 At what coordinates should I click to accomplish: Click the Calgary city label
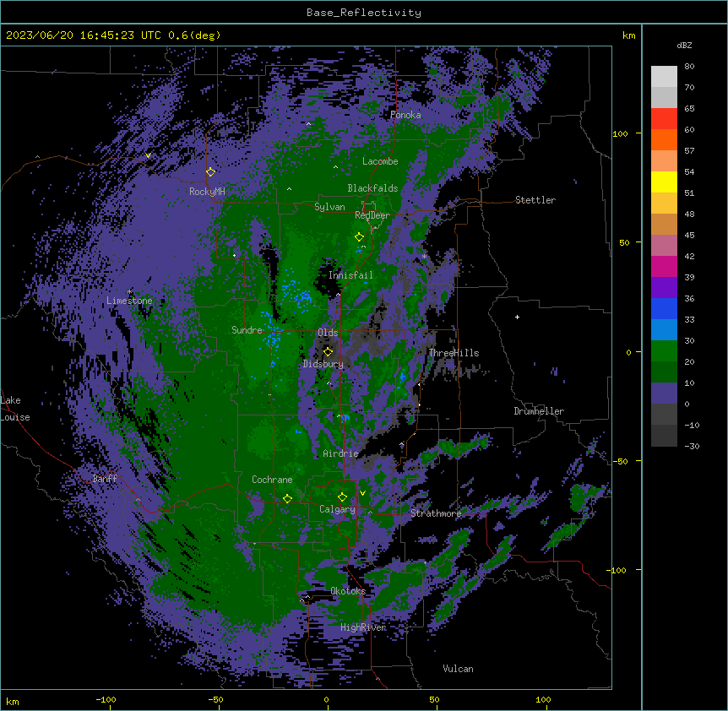337,509
